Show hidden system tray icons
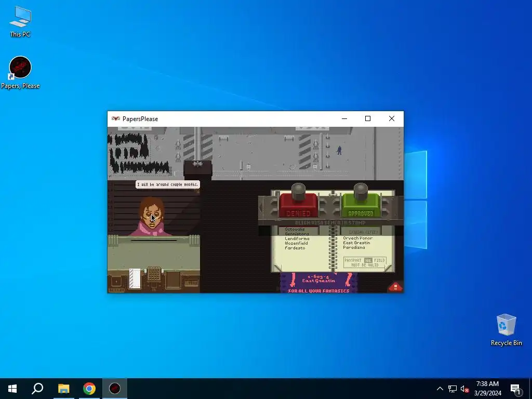Screen dimensions: 532x399 pos(440,389)
